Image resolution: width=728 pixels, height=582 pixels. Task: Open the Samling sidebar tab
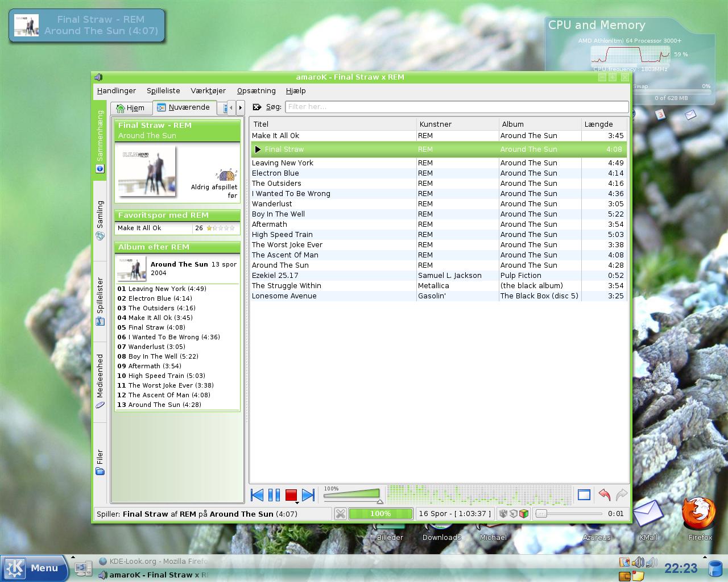100,220
